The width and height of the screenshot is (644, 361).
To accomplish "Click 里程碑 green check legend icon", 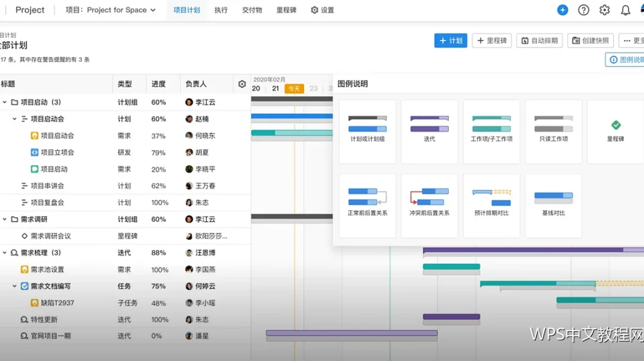I will pos(616,125).
